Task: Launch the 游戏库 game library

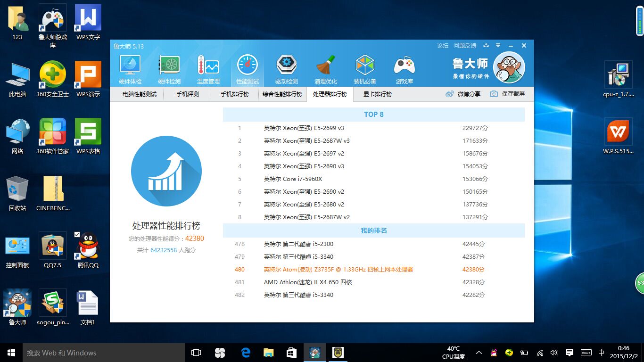Action: (404, 68)
